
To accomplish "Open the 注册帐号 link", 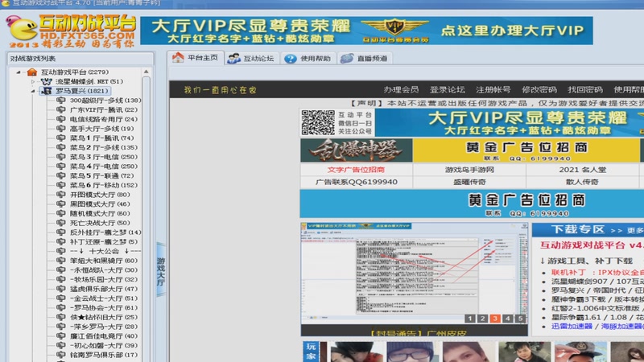I will pyautogui.click(x=493, y=89).
